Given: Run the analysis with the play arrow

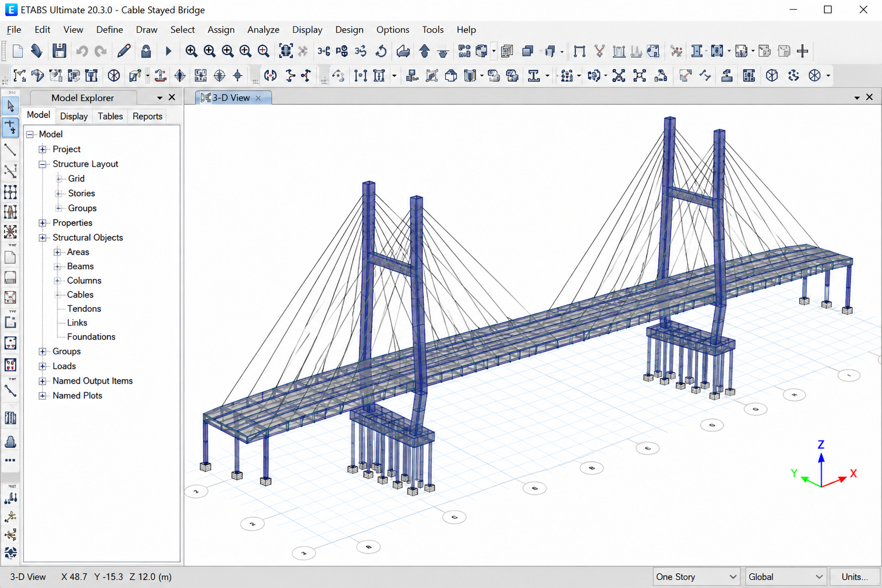Looking at the screenshot, I should click(168, 52).
